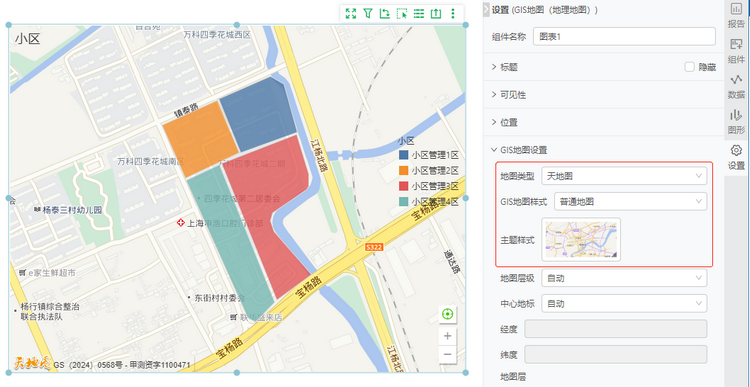Zoom in the map with plus button
750x387 pixels.
448,336
